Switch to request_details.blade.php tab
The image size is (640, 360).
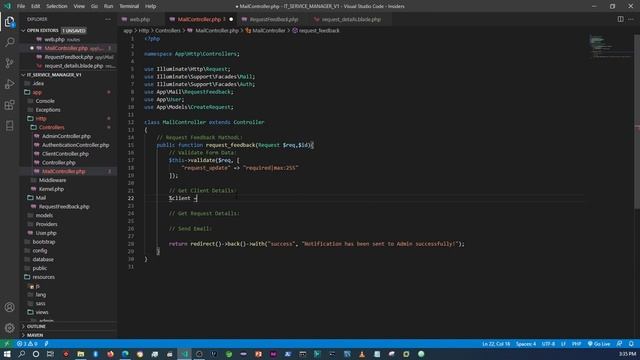351,19
